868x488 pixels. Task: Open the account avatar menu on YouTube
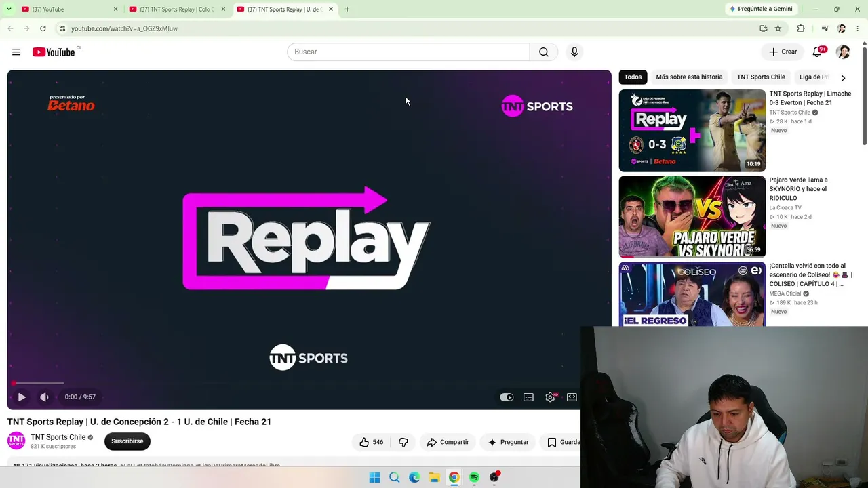(843, 52)
